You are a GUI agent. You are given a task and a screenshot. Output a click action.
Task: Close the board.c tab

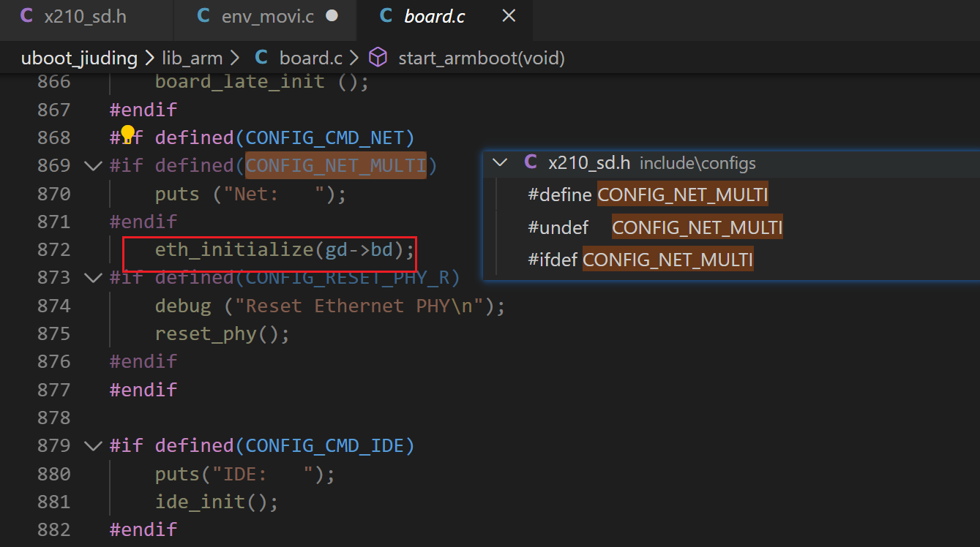(x=509, y=15)
